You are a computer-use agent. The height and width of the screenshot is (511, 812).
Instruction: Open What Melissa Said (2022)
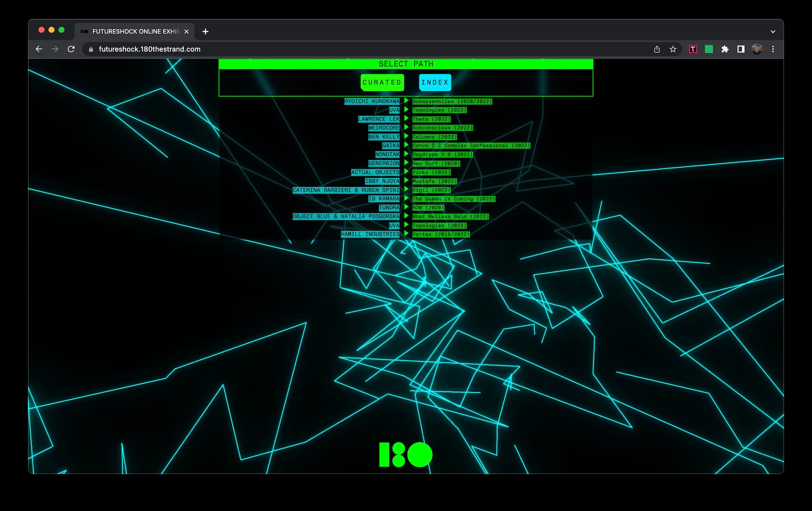(x=451, y=217)
